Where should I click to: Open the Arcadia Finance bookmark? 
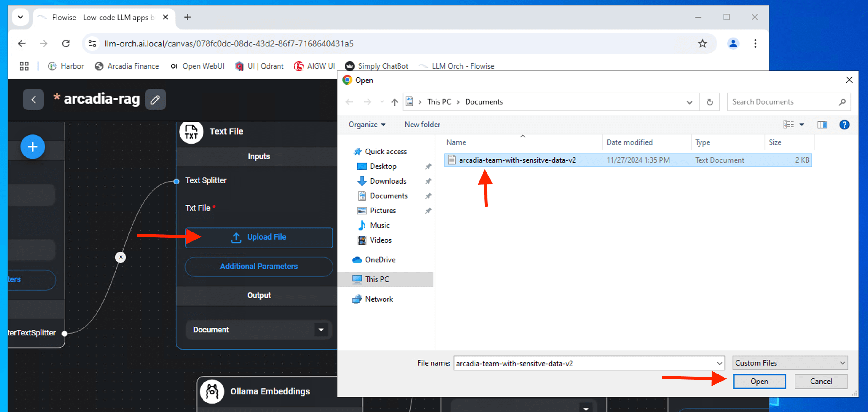pyautogui.click(x=127, y=66)
